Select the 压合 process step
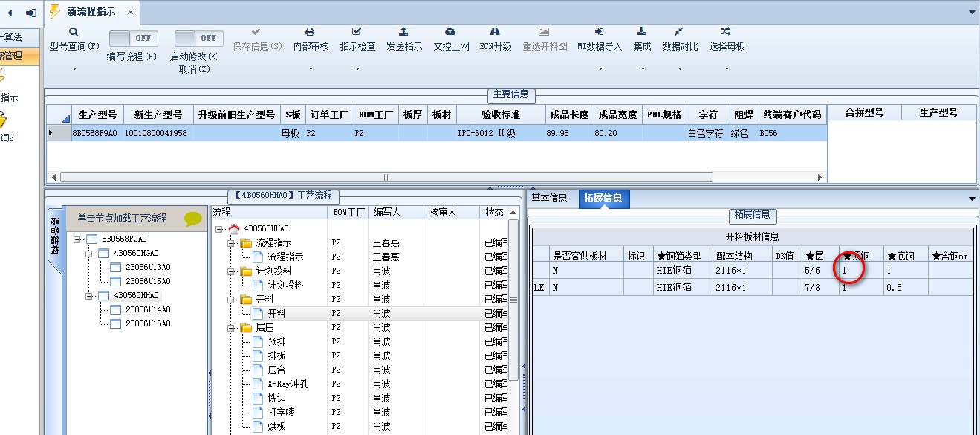The width and height of the screenshot is (980, 435). pos(276,370)
